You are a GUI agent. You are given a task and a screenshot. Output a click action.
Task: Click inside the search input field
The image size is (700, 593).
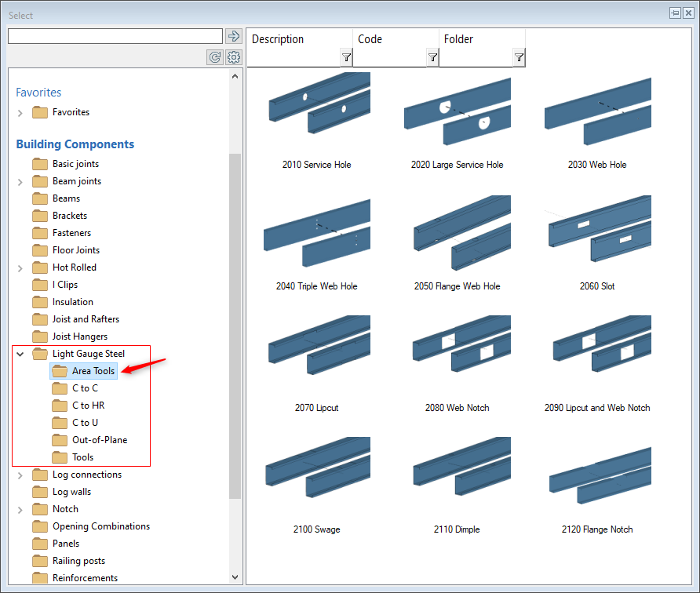(115, 36)
